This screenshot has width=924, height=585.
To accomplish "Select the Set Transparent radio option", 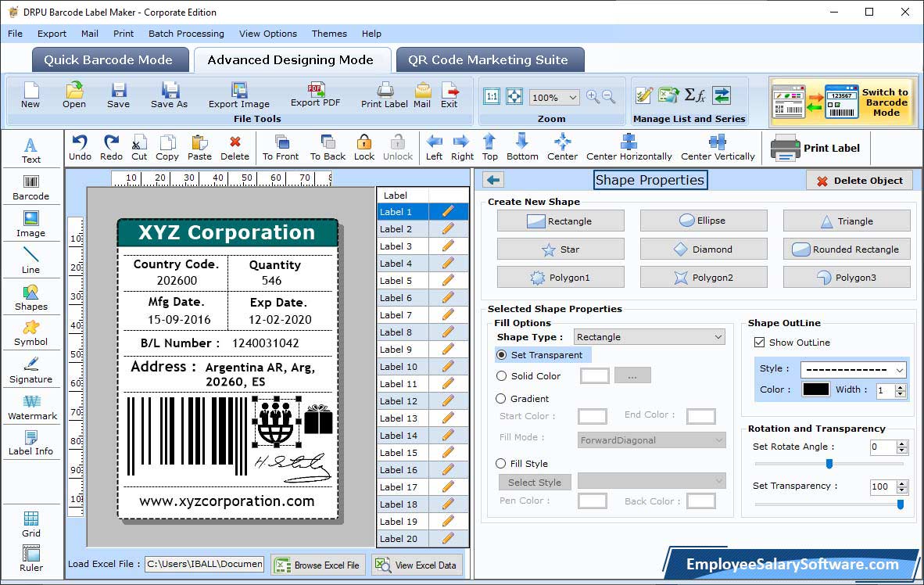I will [x=502, y=355].
